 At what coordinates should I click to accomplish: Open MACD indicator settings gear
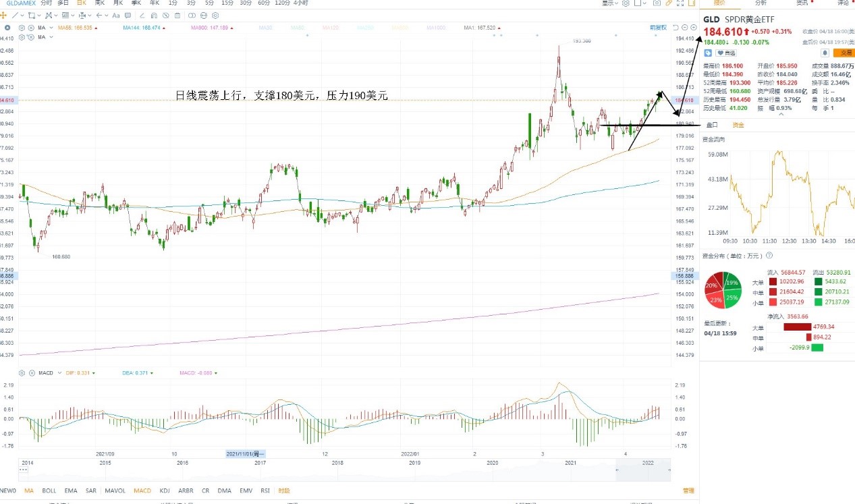coord(22,372)
